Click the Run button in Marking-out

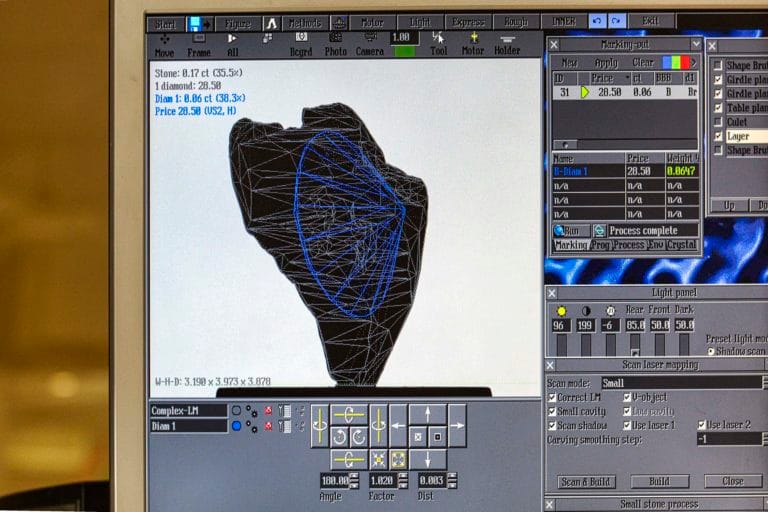(571, 230)
